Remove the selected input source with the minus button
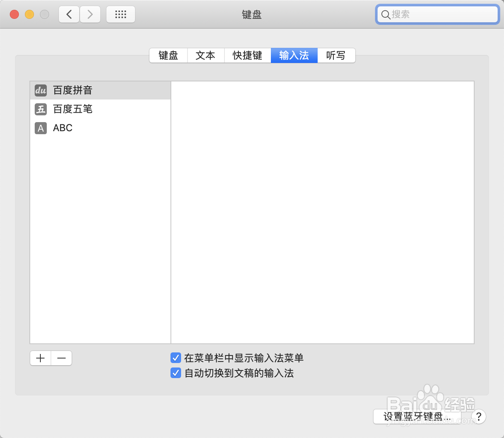The image size is (504, 438). point(61,358)
